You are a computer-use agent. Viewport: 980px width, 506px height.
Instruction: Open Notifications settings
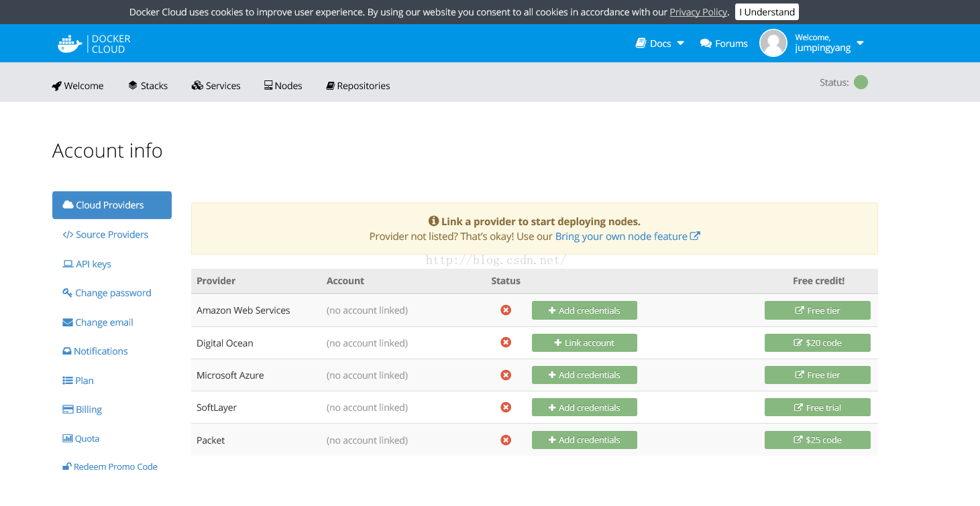(95, 351)
